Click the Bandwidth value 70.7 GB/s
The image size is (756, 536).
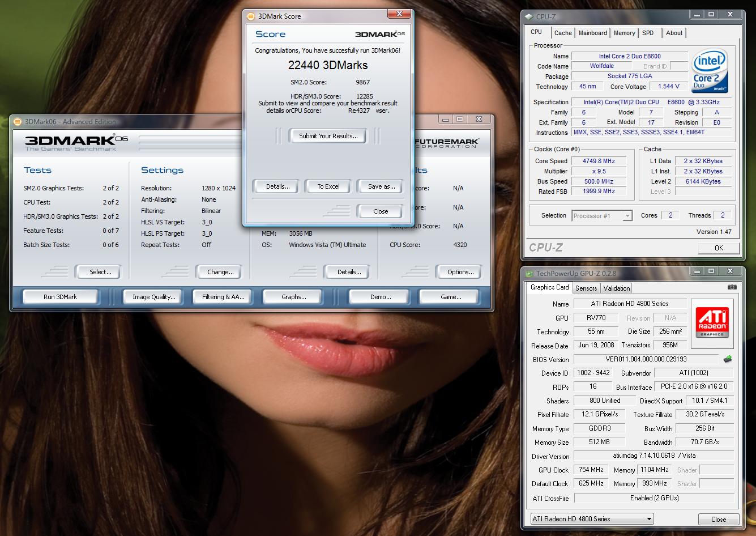point(705,442)
